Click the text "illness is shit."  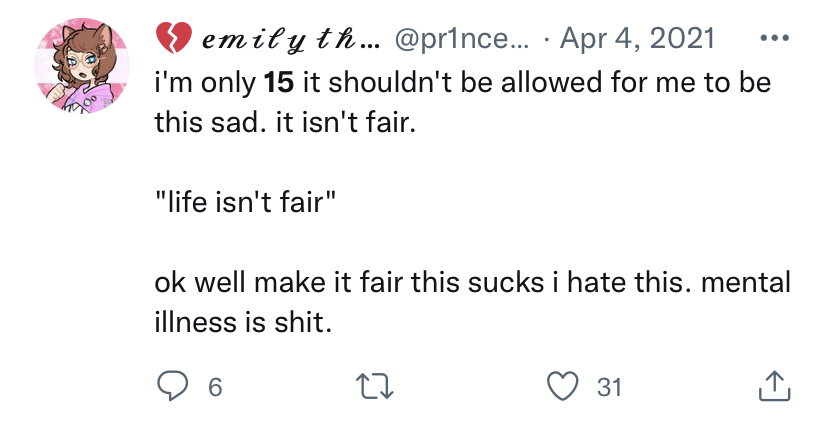(241, 323)
